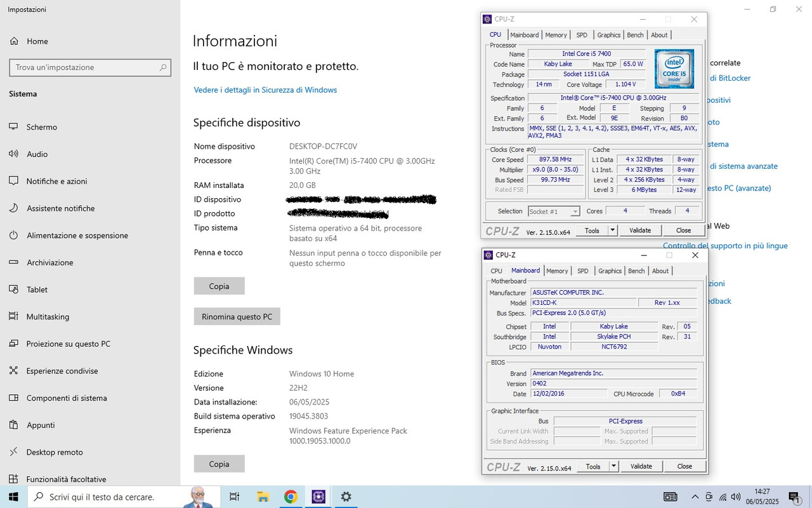
Task: Click the 20,0 GB installed RAM value
Action: tap(302, 185)
